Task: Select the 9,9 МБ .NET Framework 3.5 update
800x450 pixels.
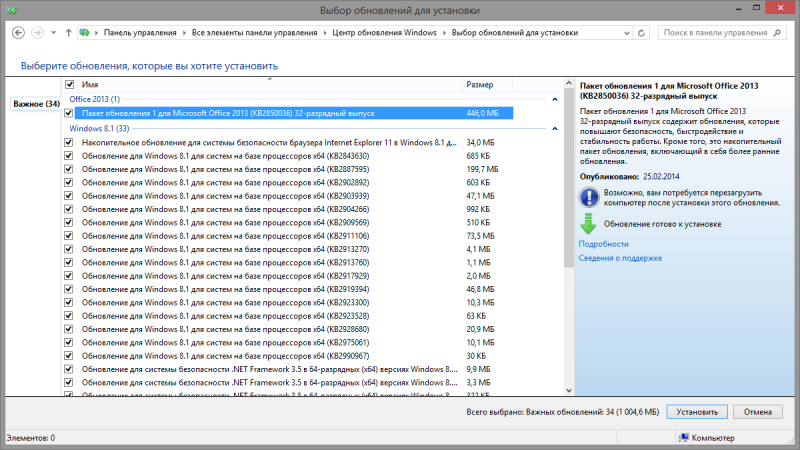Action: click(x=288, y=369)
